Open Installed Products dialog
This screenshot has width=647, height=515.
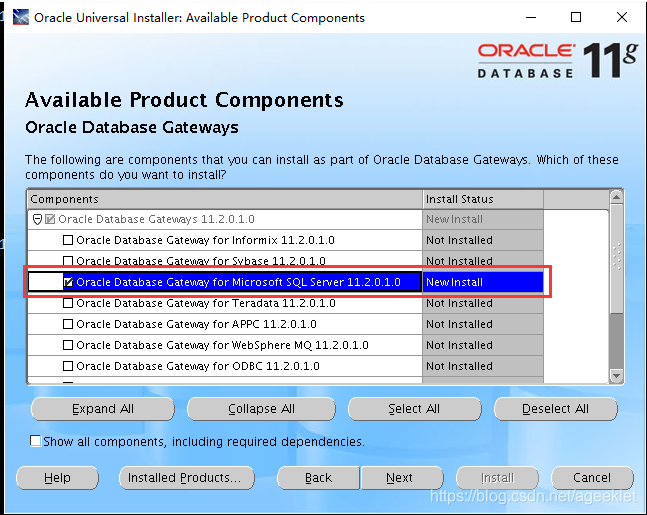click(x=187, y=478)
